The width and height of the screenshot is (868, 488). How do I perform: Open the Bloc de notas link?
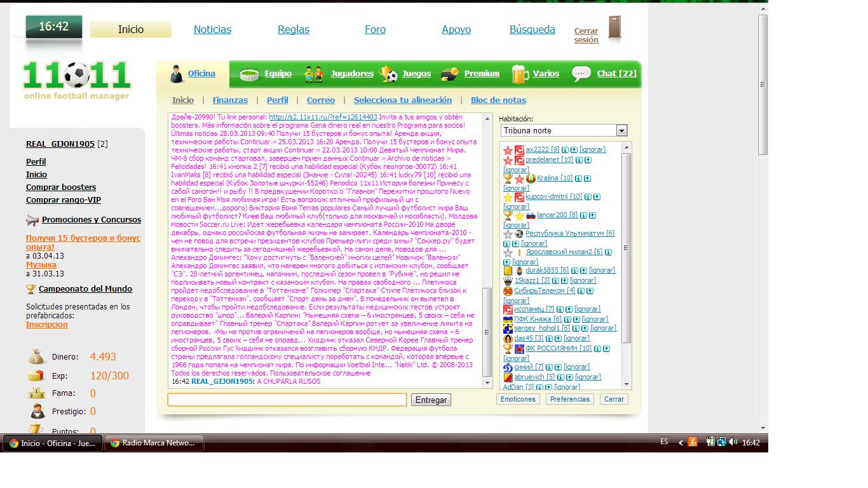[x=498, y=100]
